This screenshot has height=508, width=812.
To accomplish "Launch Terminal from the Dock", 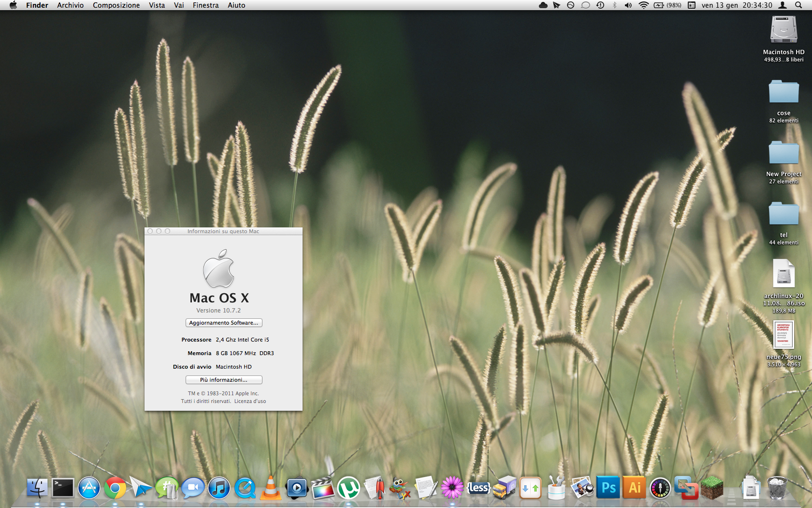I will (63, 488).
